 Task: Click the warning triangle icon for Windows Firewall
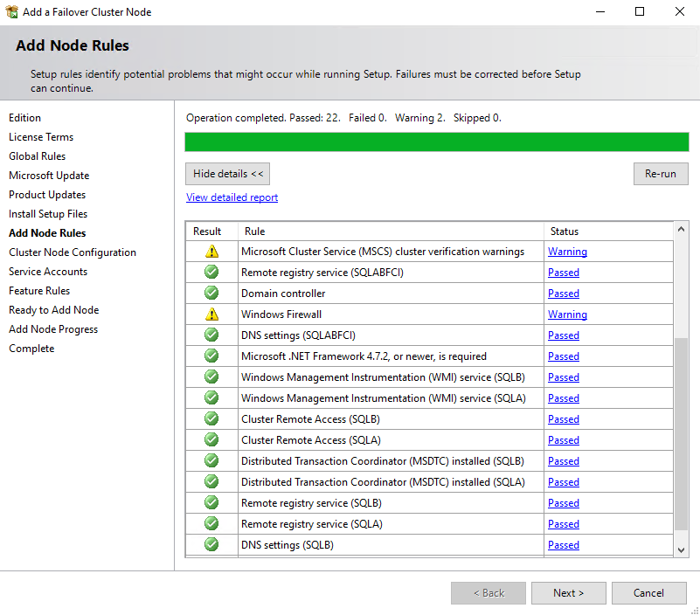coord(211,314)
